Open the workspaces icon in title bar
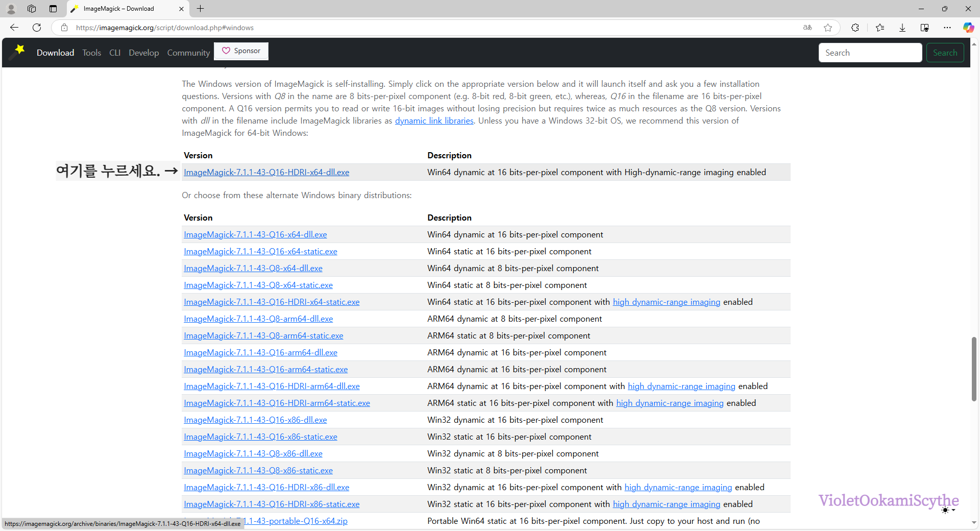Screen dimensions: 980x531 click(x=32, y=9)
